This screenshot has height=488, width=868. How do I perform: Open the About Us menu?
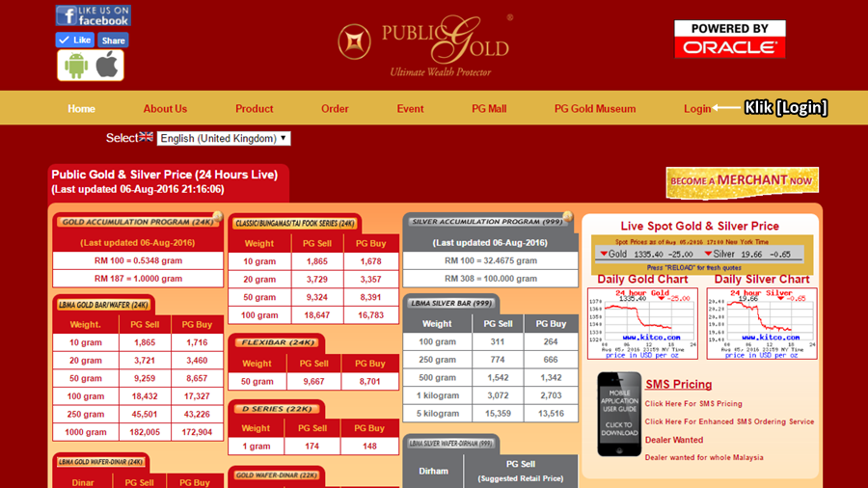tap(165, 108)
